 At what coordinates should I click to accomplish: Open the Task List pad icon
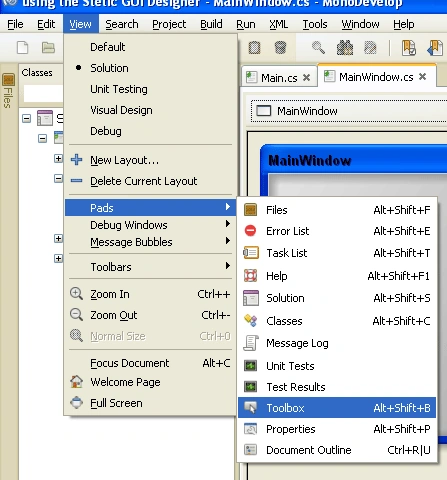tap(251, 253)
